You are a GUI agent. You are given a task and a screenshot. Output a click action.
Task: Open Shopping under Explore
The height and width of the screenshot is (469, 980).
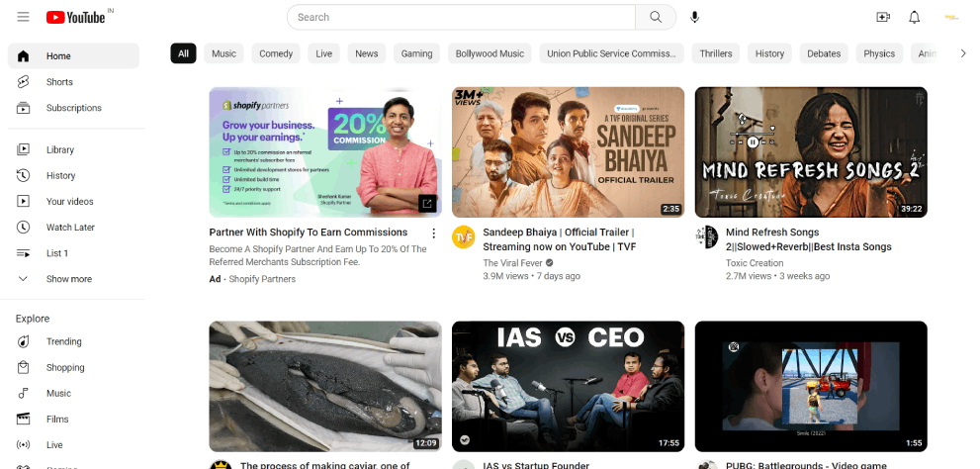[74, 368]
